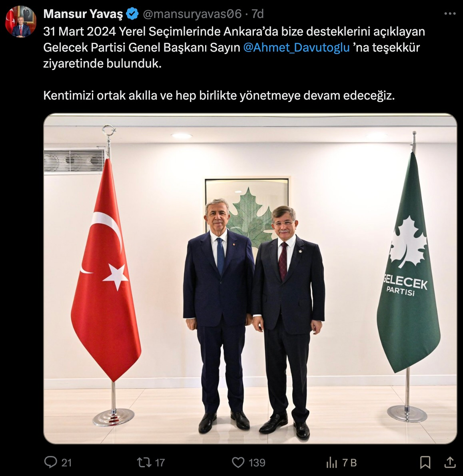The width and height of the screenshot is (463, 476).
Task: Click the Mansur Yavaş display name
Action: click(x=83, y=14)
